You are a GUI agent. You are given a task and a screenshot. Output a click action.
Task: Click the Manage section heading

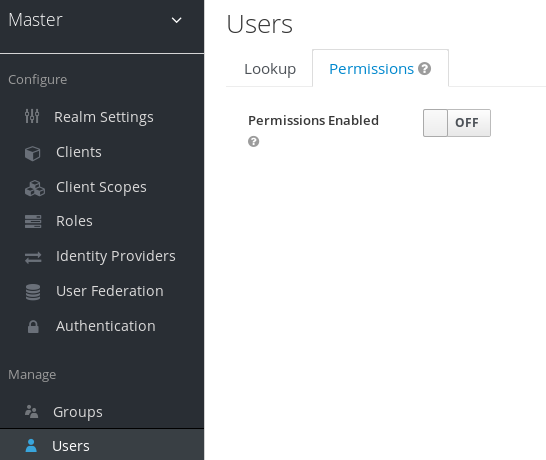click(x=32, y=375)
